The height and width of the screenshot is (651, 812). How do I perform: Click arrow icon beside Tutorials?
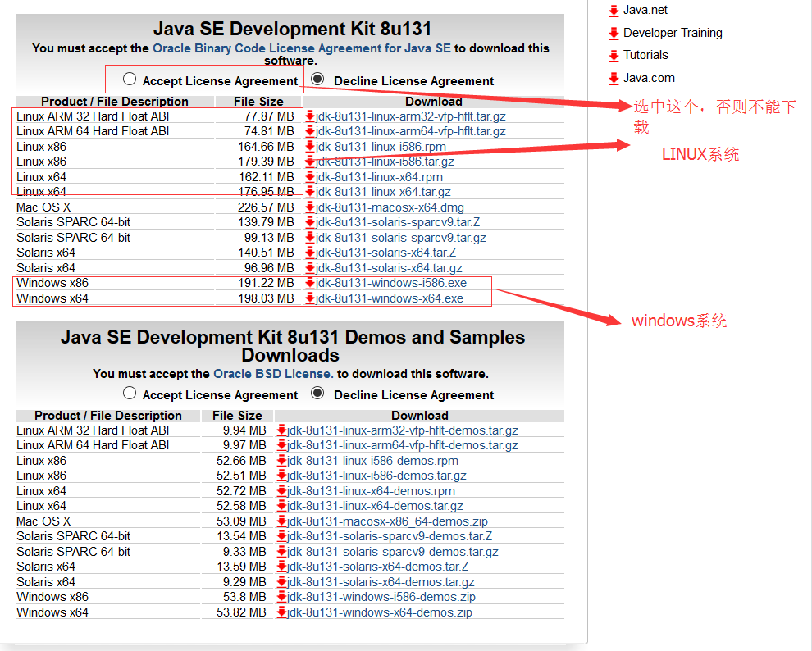614,56
